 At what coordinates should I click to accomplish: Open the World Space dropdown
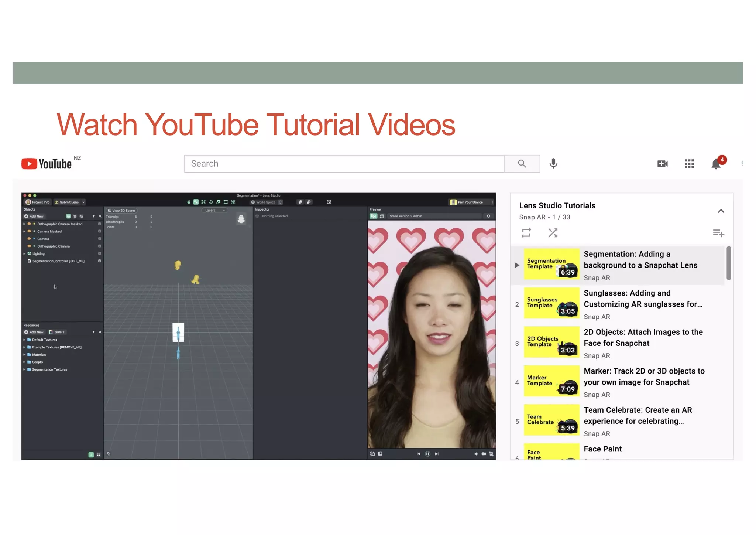click(266, 202)
